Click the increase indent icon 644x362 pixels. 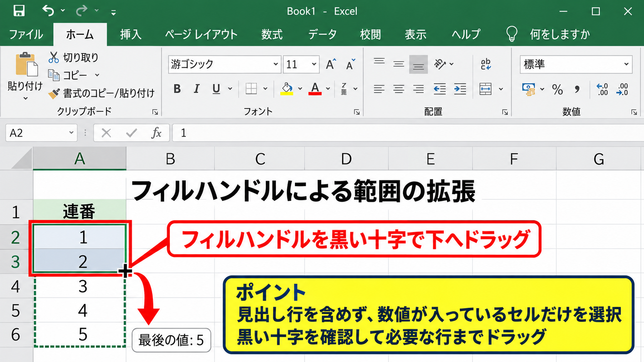coord(460,89)
